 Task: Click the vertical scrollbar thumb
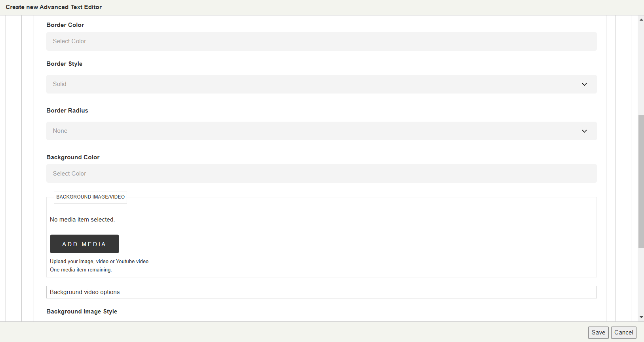pyautogui.click(x=641, y=182)
